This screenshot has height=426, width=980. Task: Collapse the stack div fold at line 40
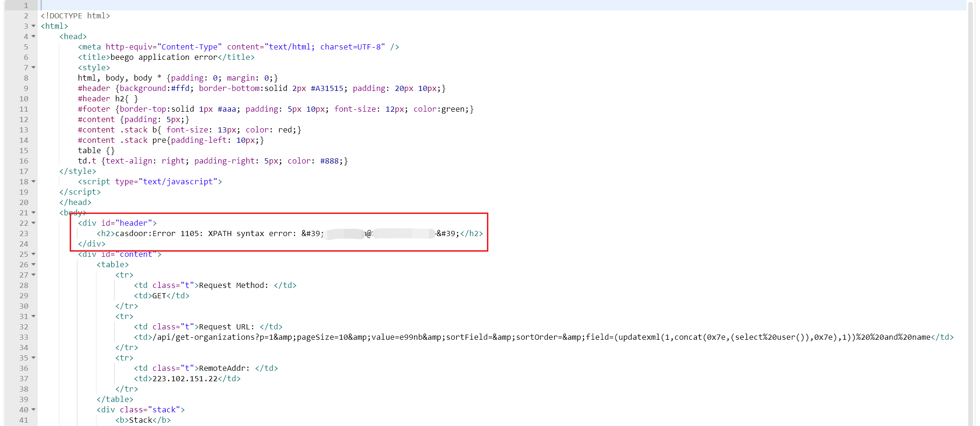pos(33,410)
